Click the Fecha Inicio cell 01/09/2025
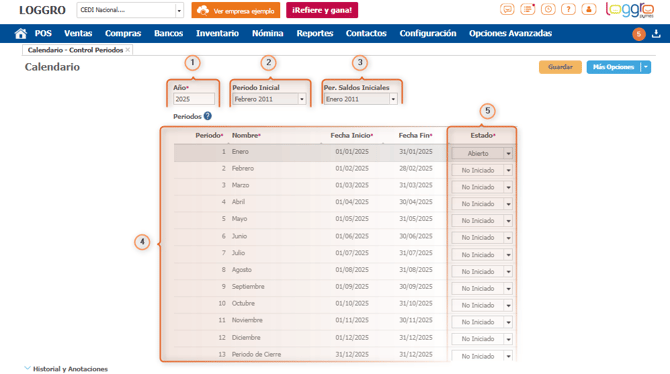670x374 pixels. coord(352,286)
